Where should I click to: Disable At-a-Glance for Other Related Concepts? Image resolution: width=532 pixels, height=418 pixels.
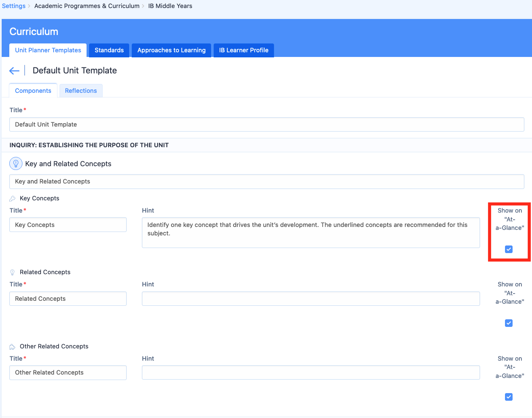509,397
